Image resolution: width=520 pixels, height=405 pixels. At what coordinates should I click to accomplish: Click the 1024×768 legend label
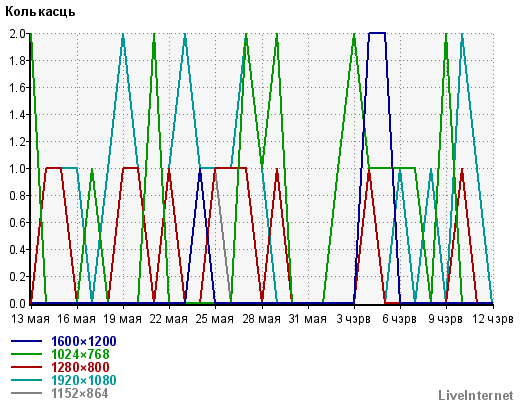80,354
